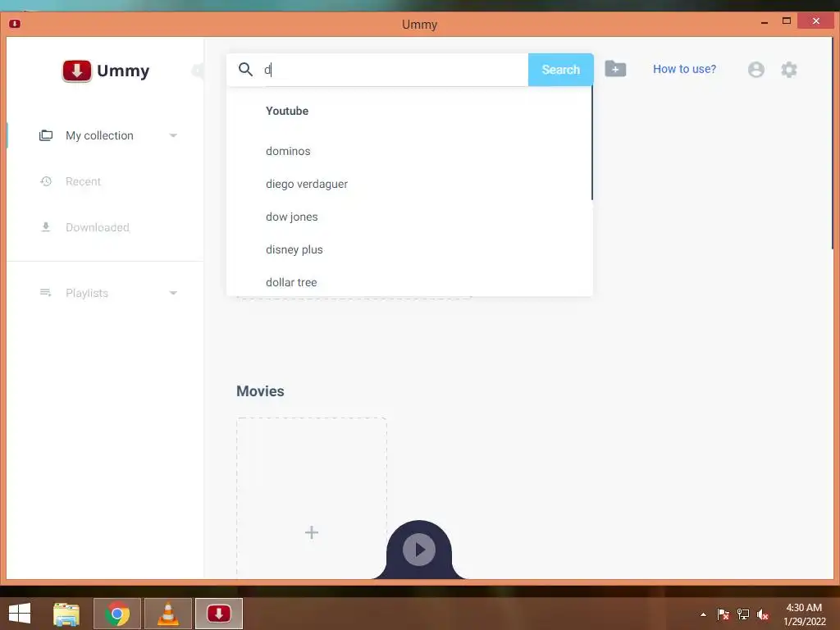Click the suggestions list scrollbar

[592, 143]
